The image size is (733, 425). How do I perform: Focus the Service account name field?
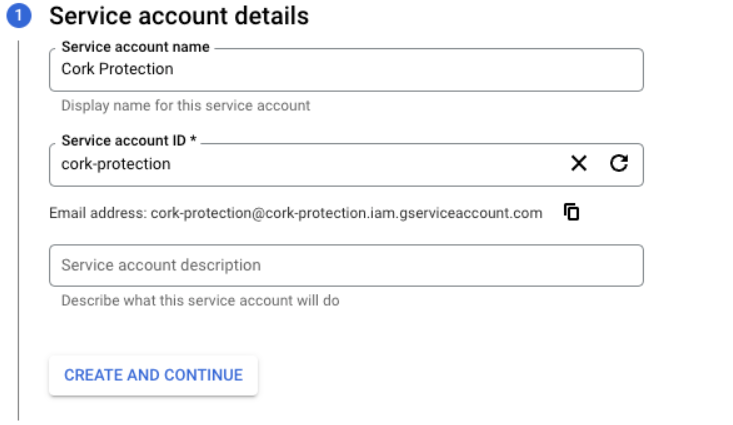(x=345, y=70)
